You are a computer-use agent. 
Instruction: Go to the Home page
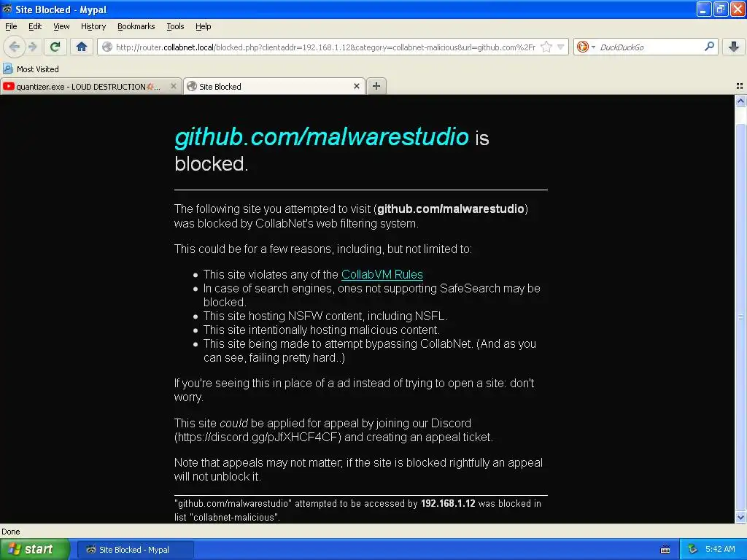click(x=82, y=47)
